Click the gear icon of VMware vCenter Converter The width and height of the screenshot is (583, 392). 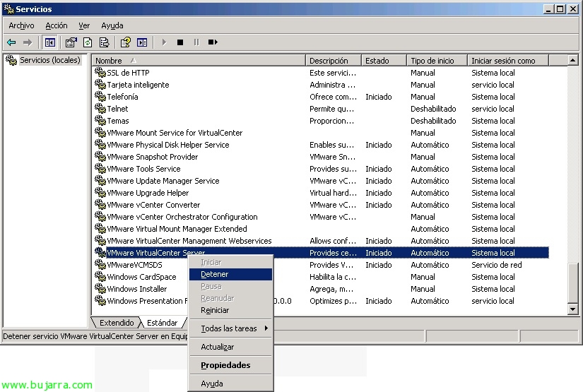(100, 204)
